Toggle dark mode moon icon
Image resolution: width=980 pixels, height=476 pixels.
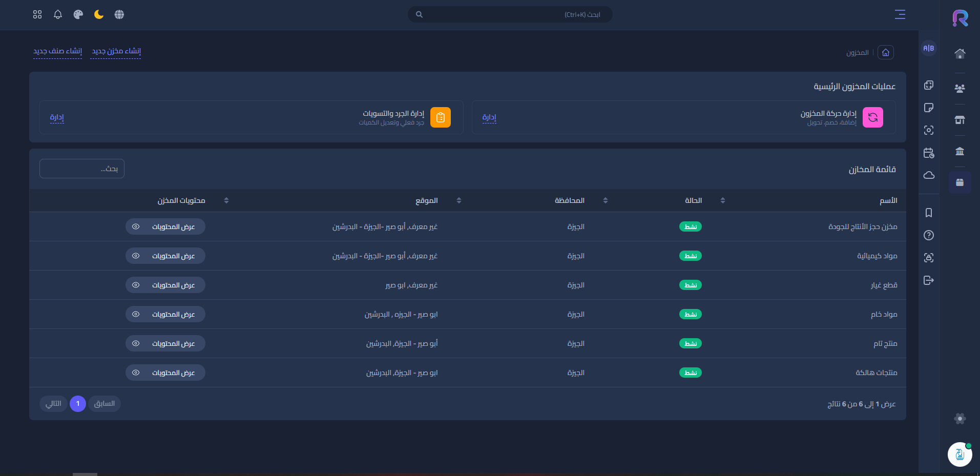coord(99,14)
